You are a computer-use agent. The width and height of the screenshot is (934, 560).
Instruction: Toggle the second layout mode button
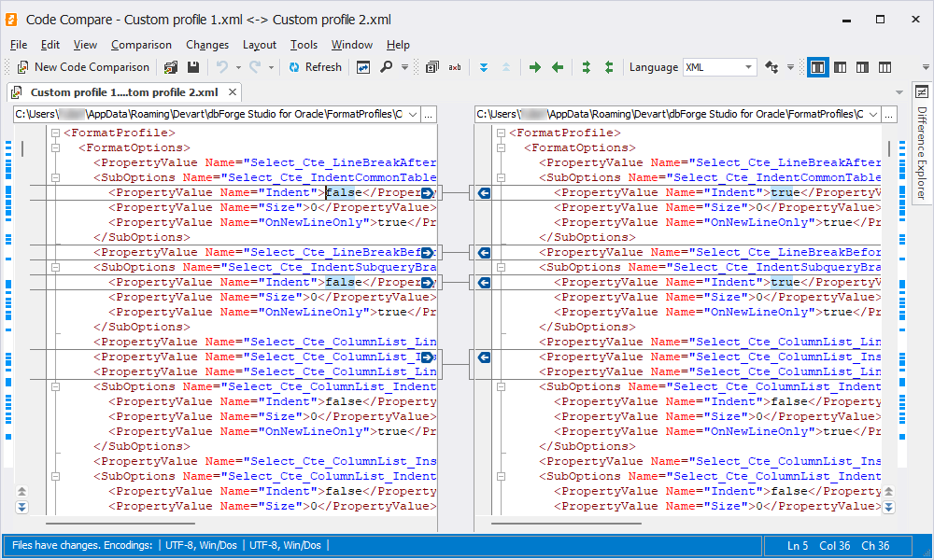[x=841, y=67]
